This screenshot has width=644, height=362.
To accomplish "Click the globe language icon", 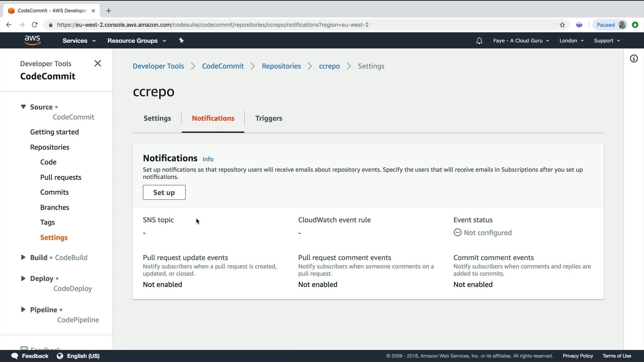I will [60, 356].
